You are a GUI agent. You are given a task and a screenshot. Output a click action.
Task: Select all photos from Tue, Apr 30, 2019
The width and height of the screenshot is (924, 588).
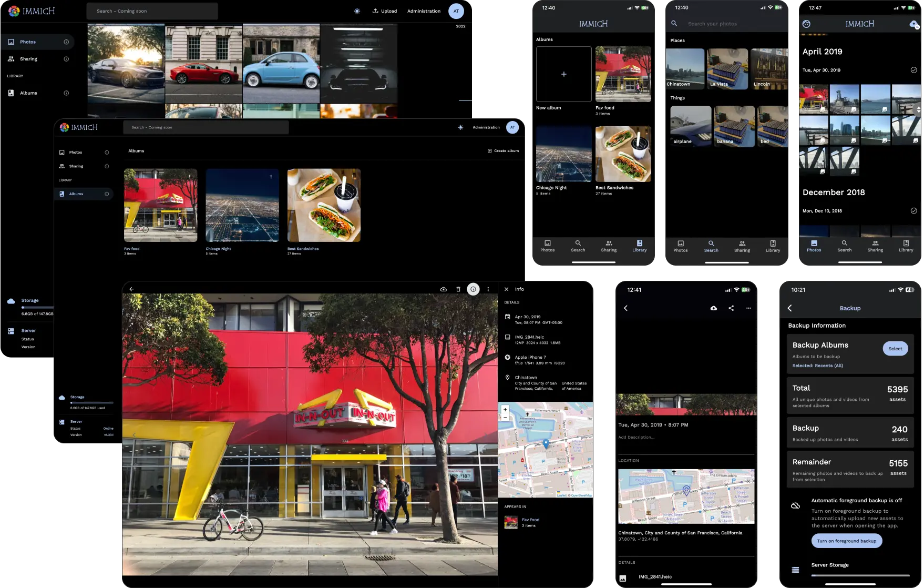point(913,70)
